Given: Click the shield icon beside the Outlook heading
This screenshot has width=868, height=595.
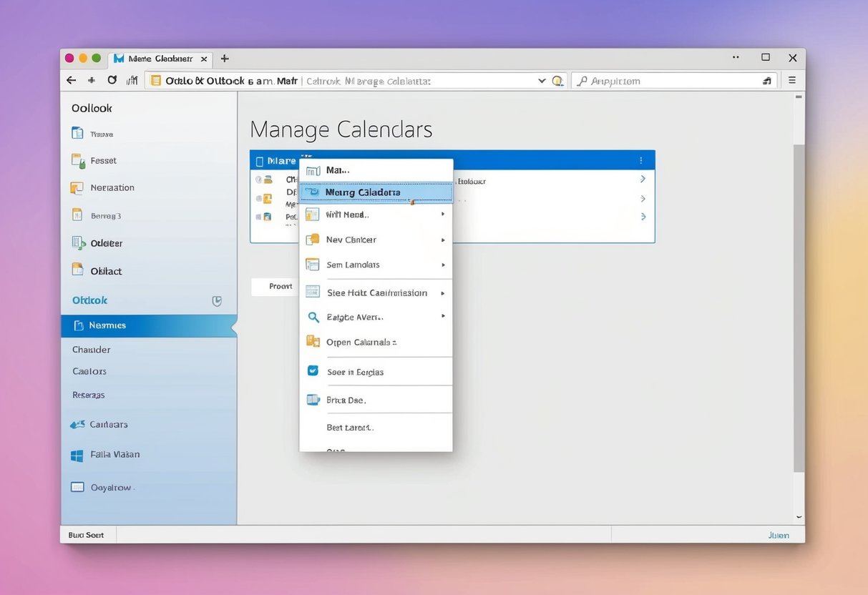Looking at the screenshot, I should coord(217,301).
